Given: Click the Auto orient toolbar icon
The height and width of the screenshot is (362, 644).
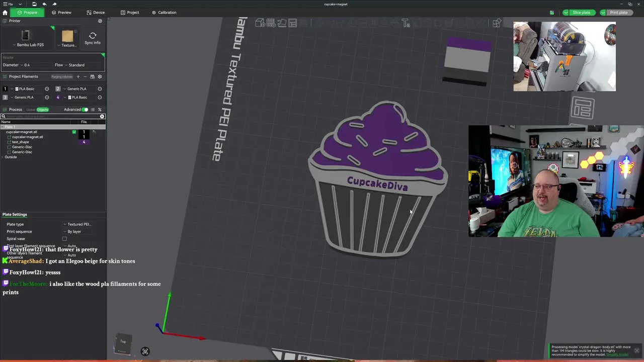Looking at the screenshot, I should 282,23.
